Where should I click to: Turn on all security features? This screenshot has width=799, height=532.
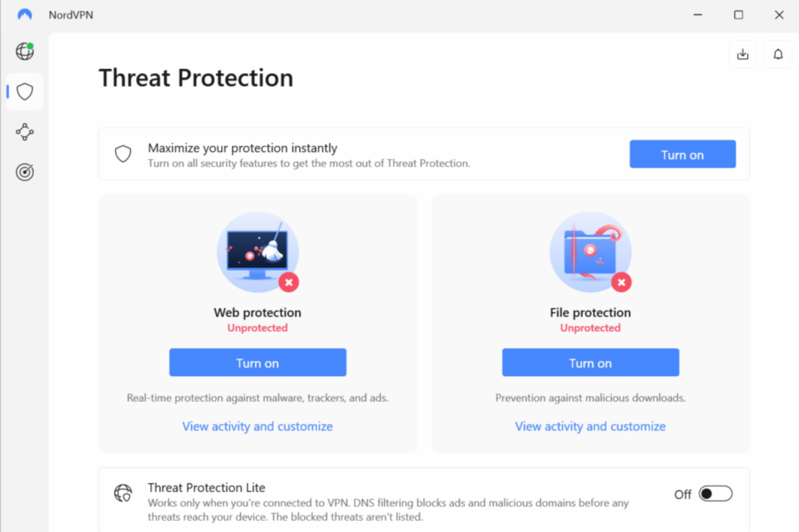tap(683, 154)
